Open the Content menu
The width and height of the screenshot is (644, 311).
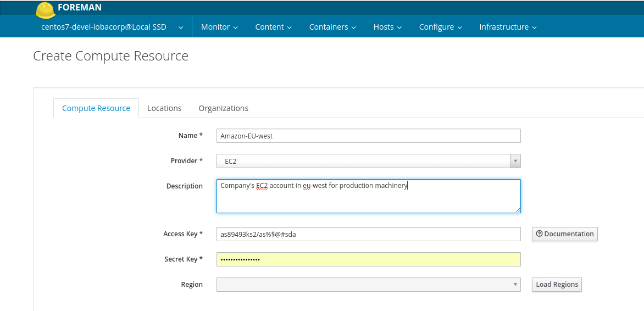click(273, 27)
